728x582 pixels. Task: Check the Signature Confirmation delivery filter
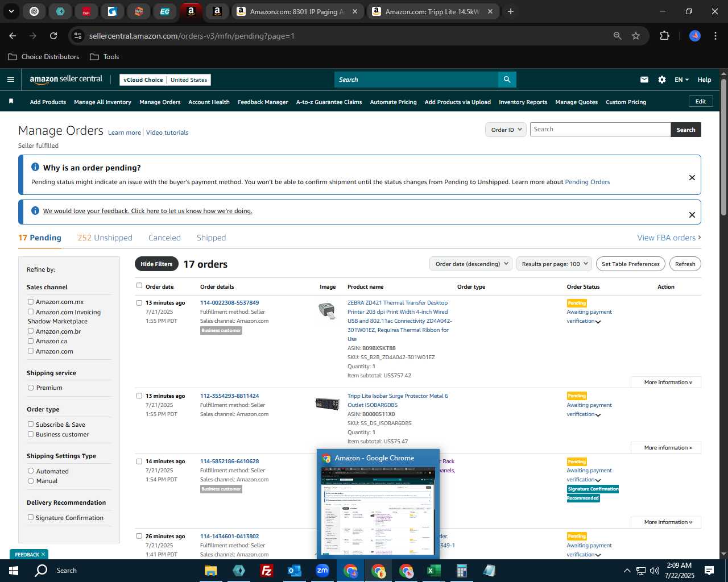click(31, 517)
